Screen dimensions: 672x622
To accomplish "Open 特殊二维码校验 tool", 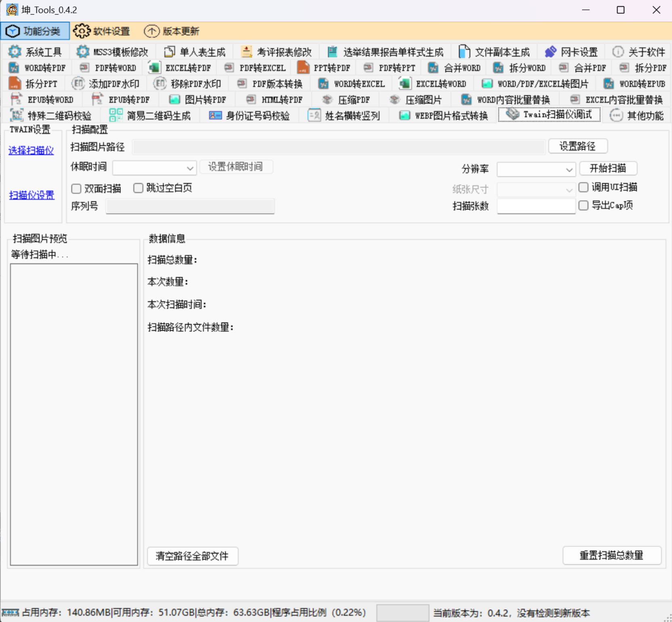I will pyautogui.click(x=51, y=116).
